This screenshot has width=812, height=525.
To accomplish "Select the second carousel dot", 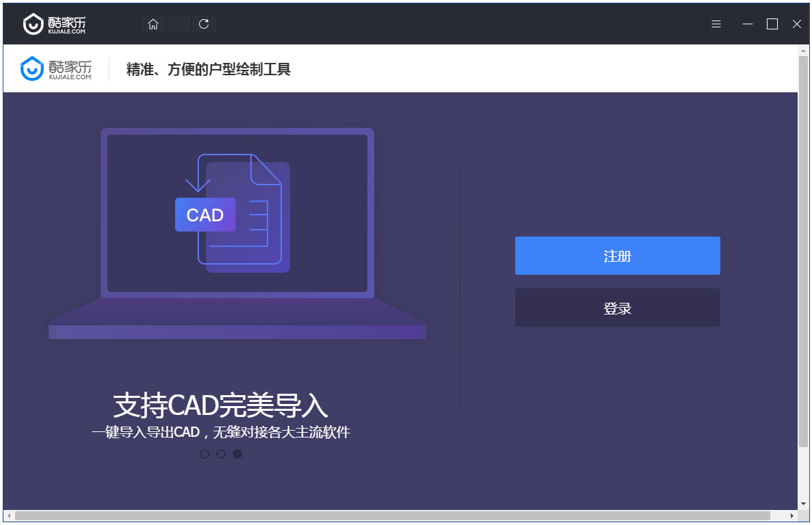I will coord(221,454).
